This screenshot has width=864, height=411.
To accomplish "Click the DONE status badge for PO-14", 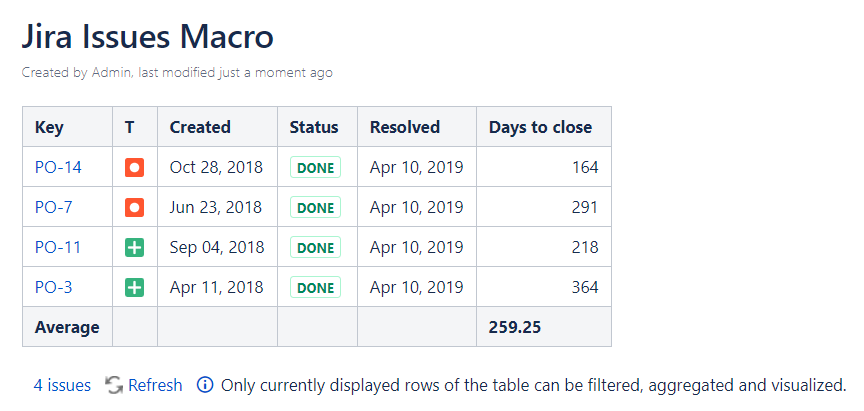I will [x=315, y=167].
